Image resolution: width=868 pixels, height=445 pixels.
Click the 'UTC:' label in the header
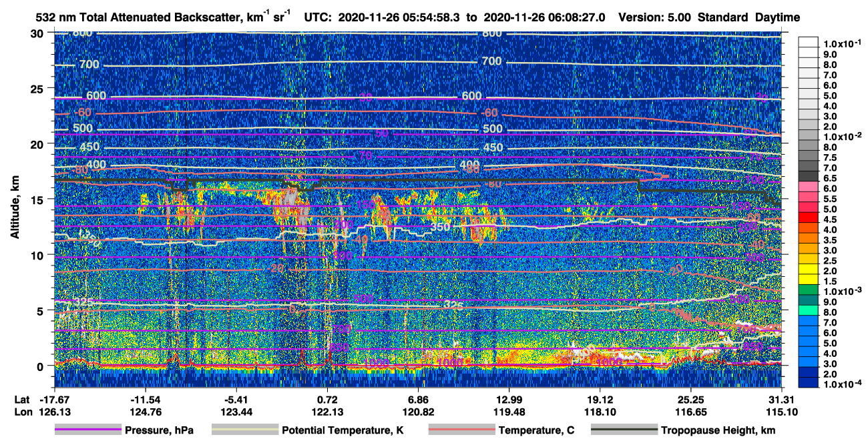[318, 17]
